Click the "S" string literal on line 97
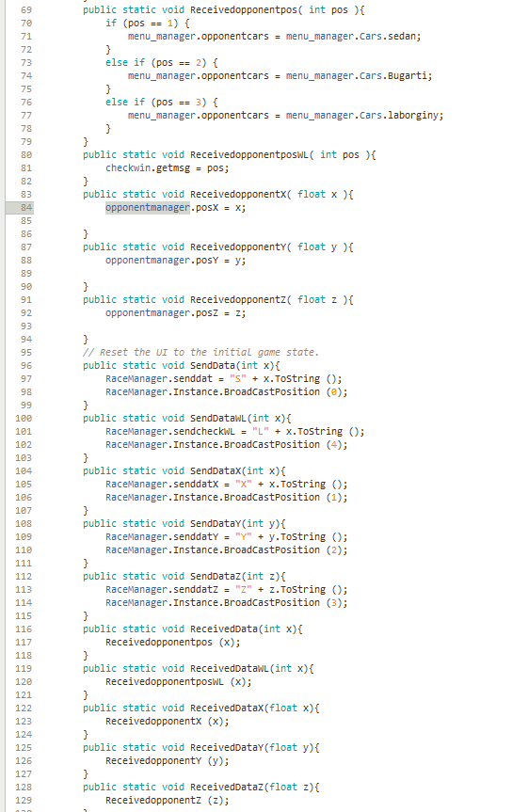The image size is (528, 812). tap(238, 378)
